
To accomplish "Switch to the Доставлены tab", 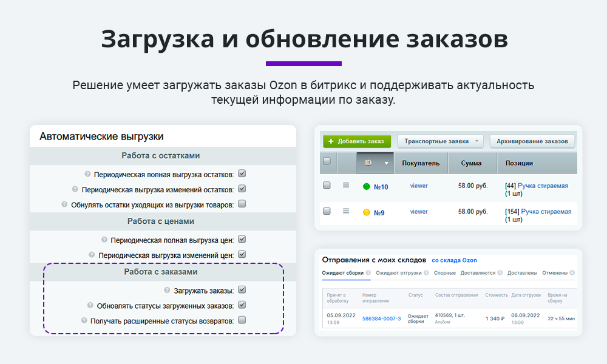I will click(522, 273).
